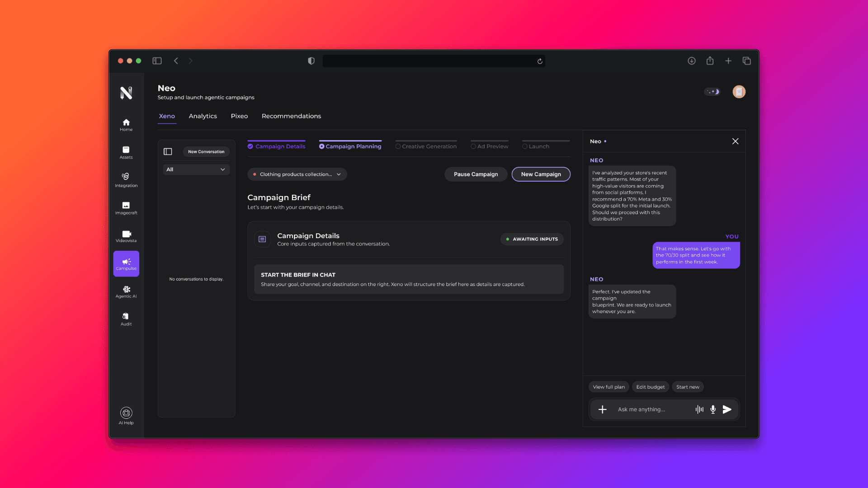Expand the All conversations filter dropdown
Screen dimensions: 868x488
pos(196,169)
